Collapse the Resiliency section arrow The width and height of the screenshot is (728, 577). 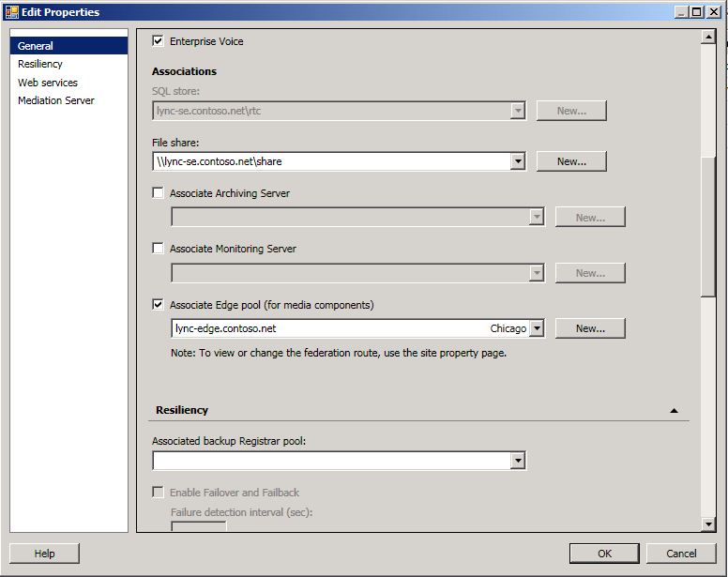click(x=675, y=410)
